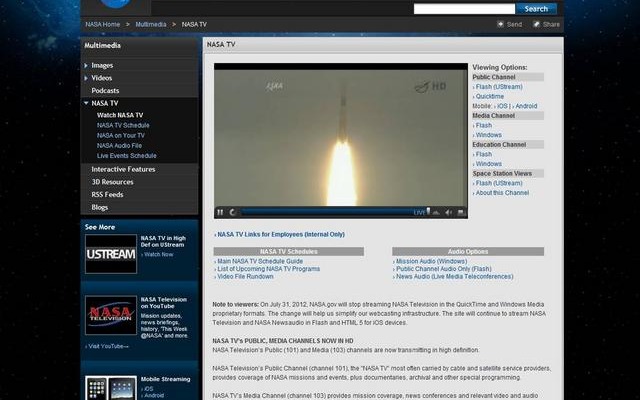Open Live Events Schedule sidebar link

coord(127,156)
